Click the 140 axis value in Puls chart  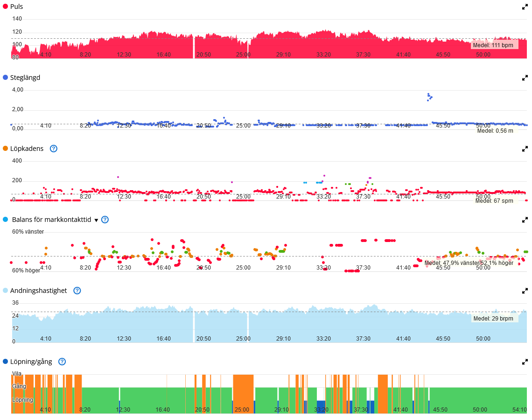coord(17,19)
